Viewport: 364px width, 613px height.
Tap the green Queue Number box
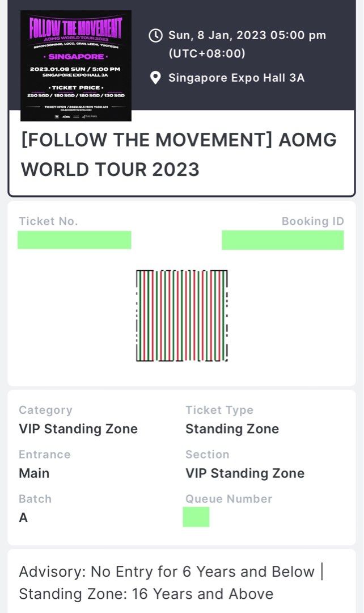196,517
